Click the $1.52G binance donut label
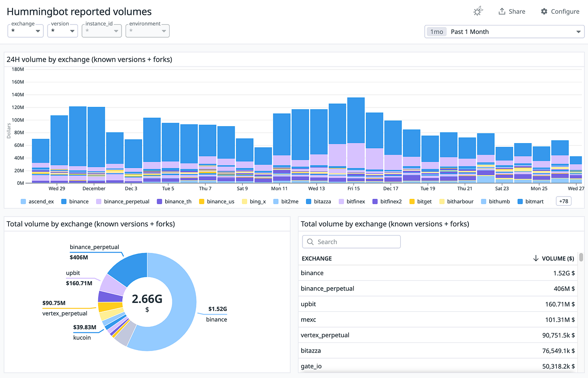588x378 pixels. coord(218,309)
